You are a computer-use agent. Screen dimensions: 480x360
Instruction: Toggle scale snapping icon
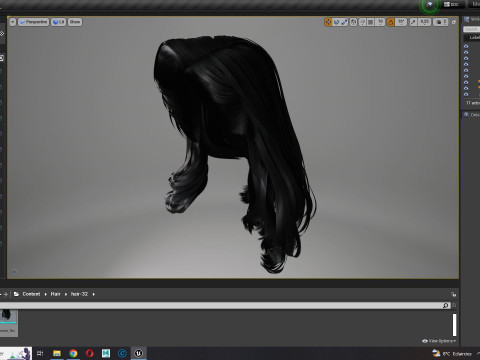[413, 22]
